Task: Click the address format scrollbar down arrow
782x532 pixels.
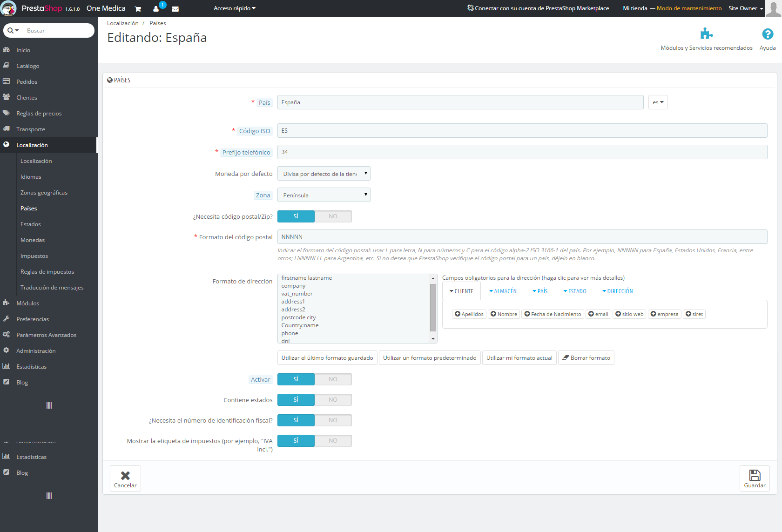Action: click(433, 339)
